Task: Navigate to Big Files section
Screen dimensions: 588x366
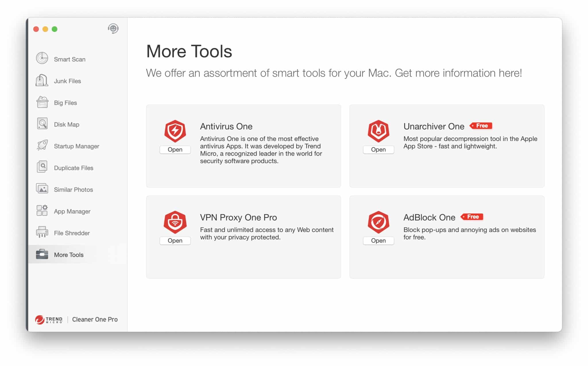Action: click(x=66, y=102)
